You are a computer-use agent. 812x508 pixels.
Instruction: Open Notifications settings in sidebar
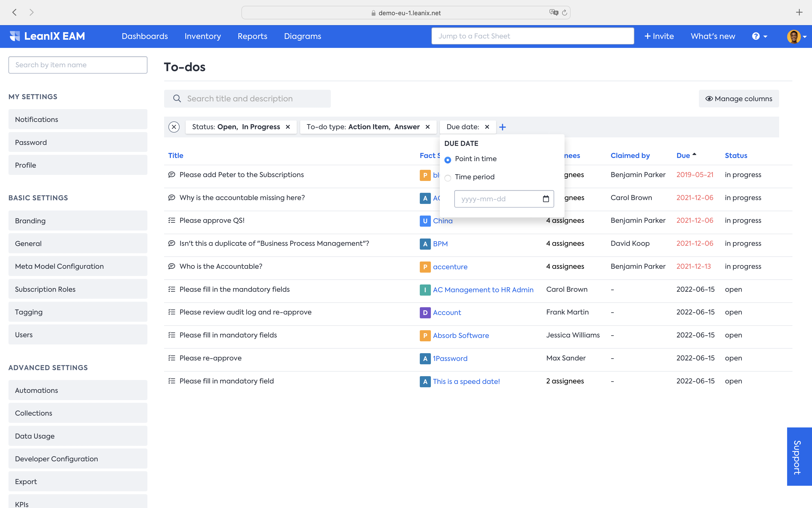pyautogui.click(x=78, y=119)
